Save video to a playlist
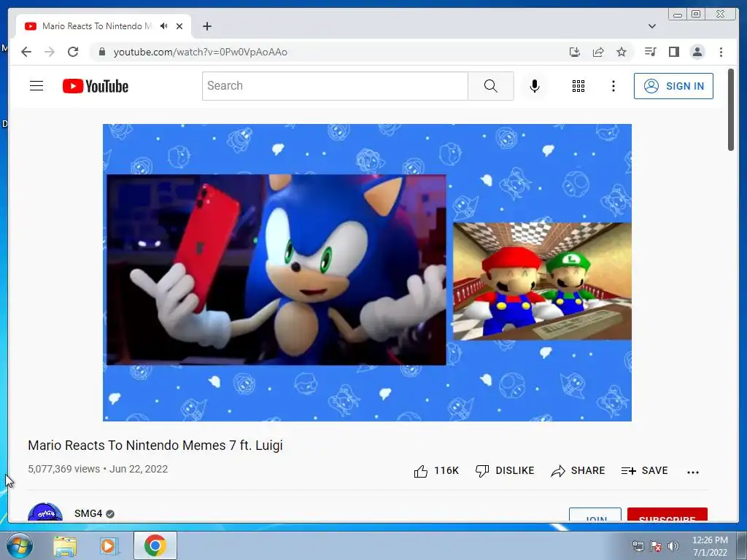The width and height of the screenshot is (747, 560). coord(645,471)
